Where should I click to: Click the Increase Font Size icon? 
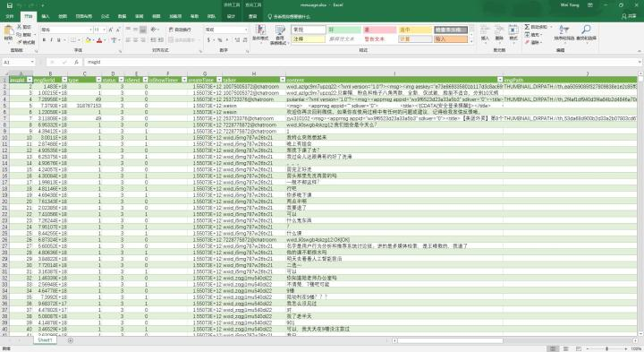tap(111, 30)
